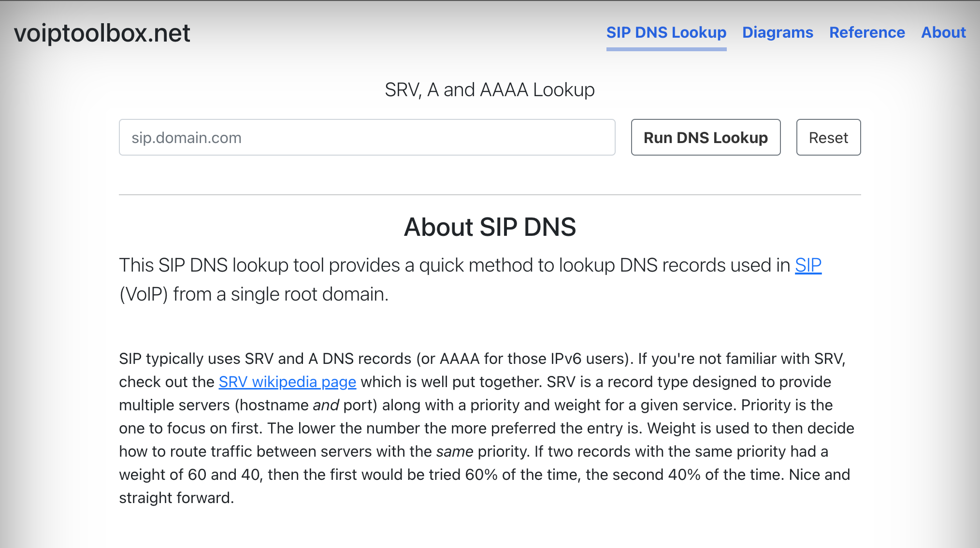Click the italic word "and" in paragraph
Screen dimensions: 980x548
coord(325,405)
